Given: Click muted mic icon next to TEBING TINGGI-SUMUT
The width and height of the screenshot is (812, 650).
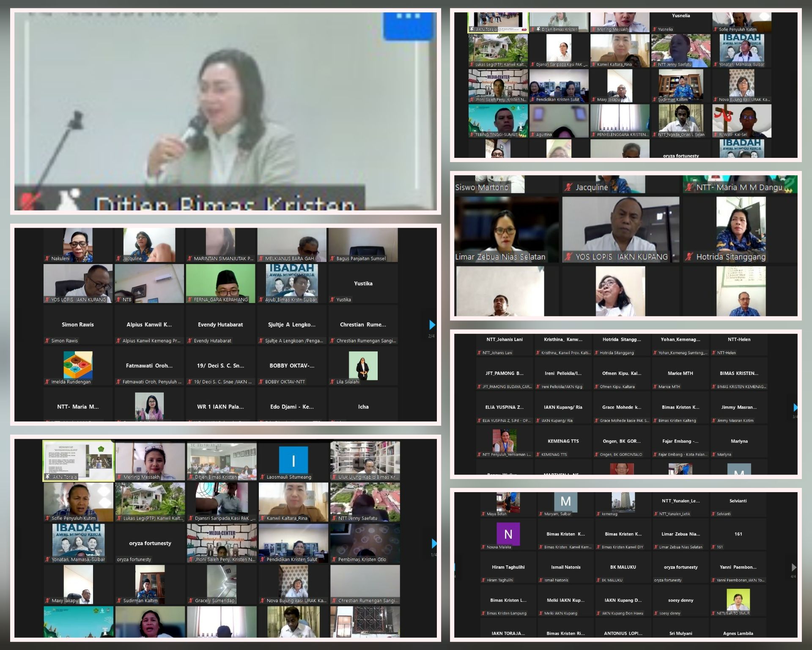Looking at the screenshot, I should pos(472,135).
